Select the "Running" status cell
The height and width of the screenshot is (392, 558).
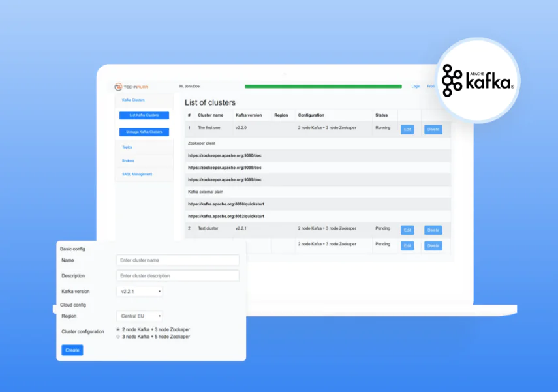[382, 128]
